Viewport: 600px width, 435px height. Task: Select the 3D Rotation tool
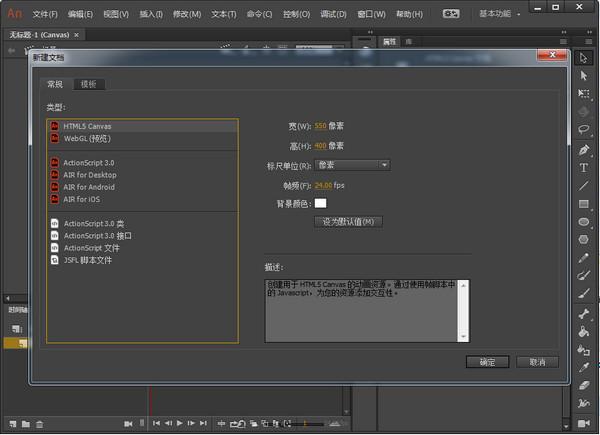pyautogui.click(x=583, y=112)
